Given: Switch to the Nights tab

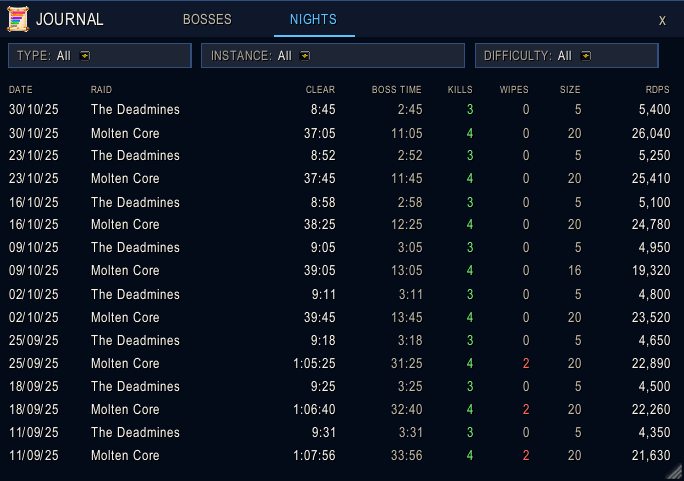Looking at the screenshot, I should (x=313, y=19).
